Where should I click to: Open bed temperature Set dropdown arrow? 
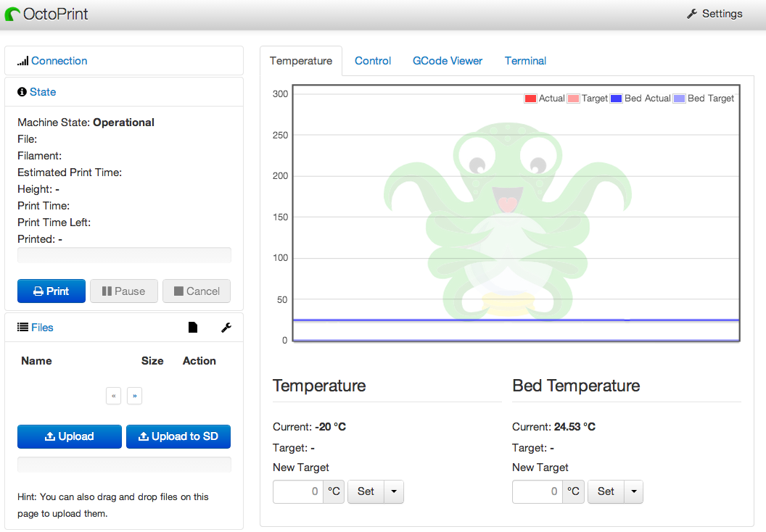[633, 491]
